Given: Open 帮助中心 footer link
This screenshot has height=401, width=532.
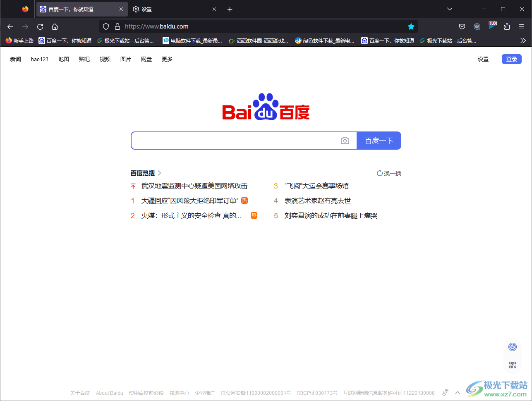Looking at the screenshot, I should [x=179, y=393].
